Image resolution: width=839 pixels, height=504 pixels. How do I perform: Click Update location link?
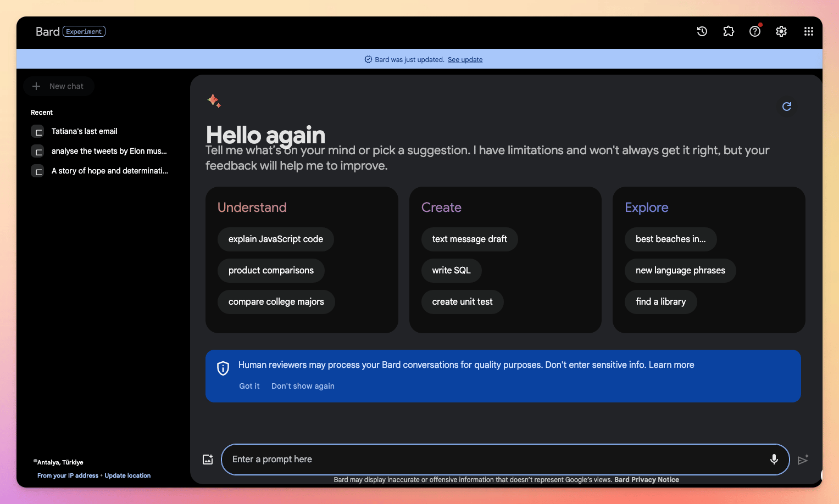[127, 475]
